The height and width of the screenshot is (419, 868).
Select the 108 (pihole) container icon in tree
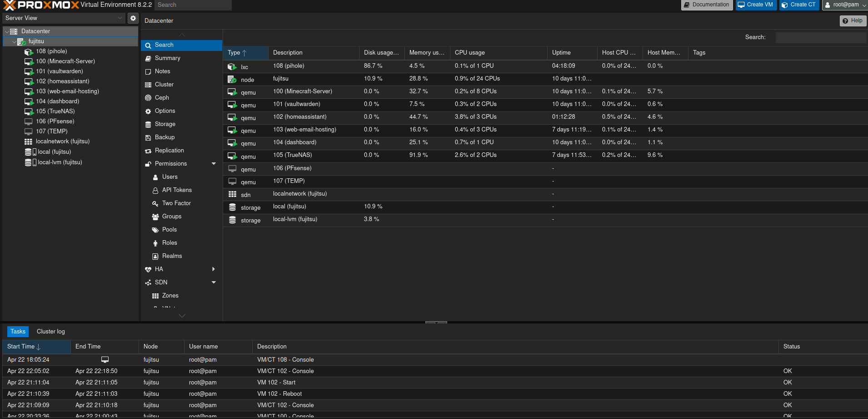coord(29,51)
